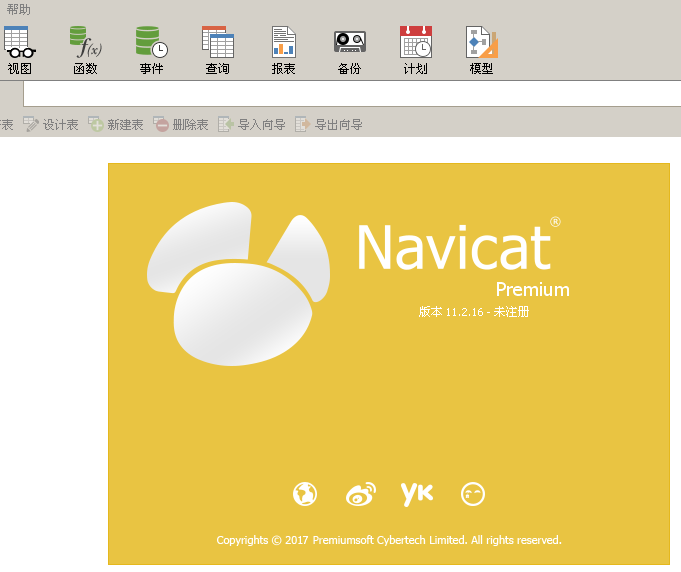
Task: Open the Youku YK icon on splash
Action: pyautogui.click(x=417, y=494)
